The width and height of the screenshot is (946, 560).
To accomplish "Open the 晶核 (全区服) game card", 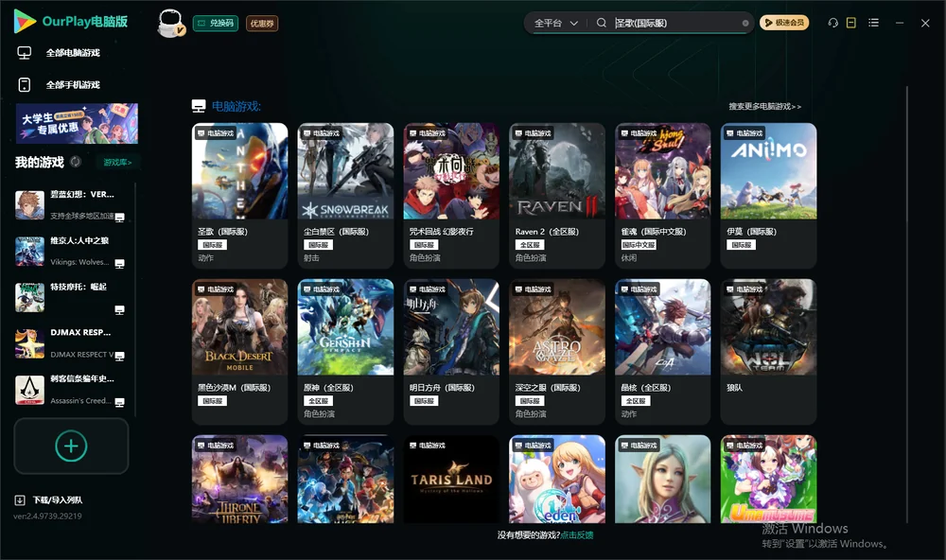I will pos(662,352).
